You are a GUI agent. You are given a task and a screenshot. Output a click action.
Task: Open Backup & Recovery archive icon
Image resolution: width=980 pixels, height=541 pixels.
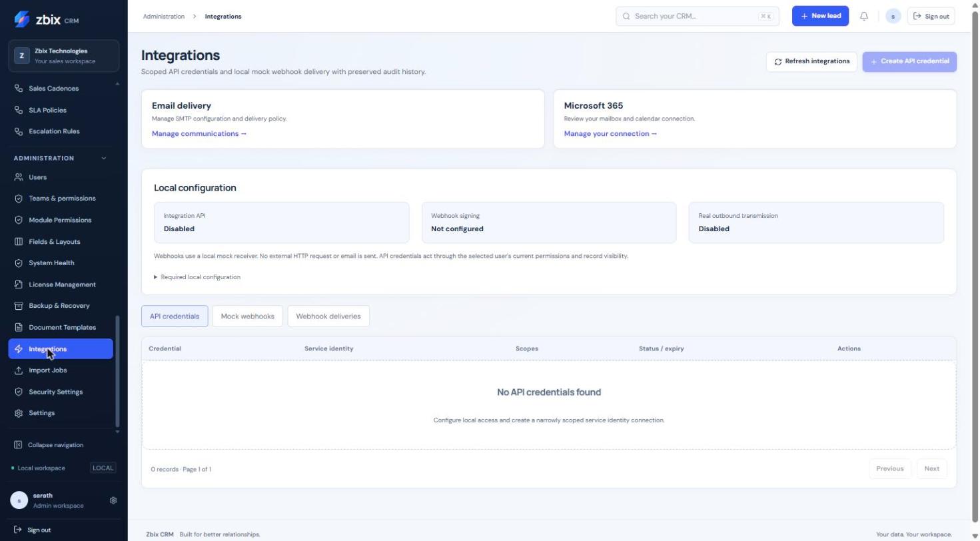[19, 306]
